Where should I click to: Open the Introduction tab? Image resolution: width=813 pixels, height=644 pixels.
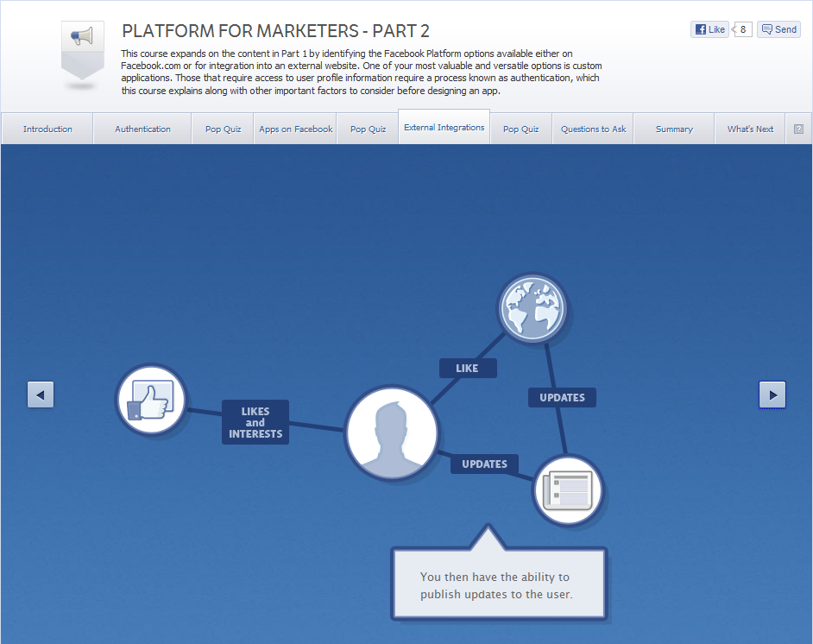[x=47, y=129]
